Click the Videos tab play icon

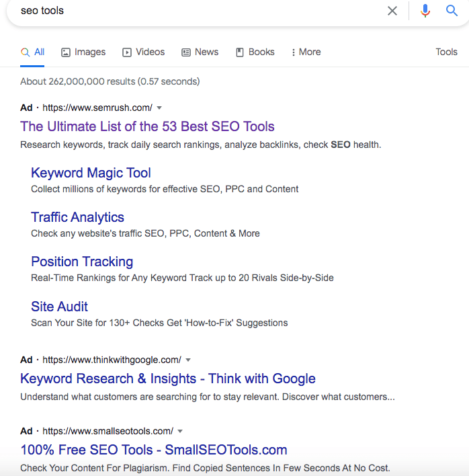[127, 52]
